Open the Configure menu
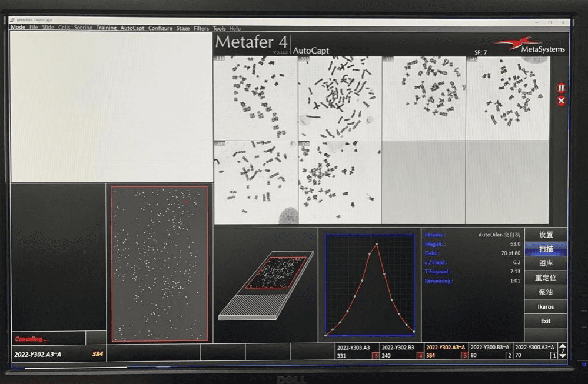 pyautogui.click(x=160, y=28)
